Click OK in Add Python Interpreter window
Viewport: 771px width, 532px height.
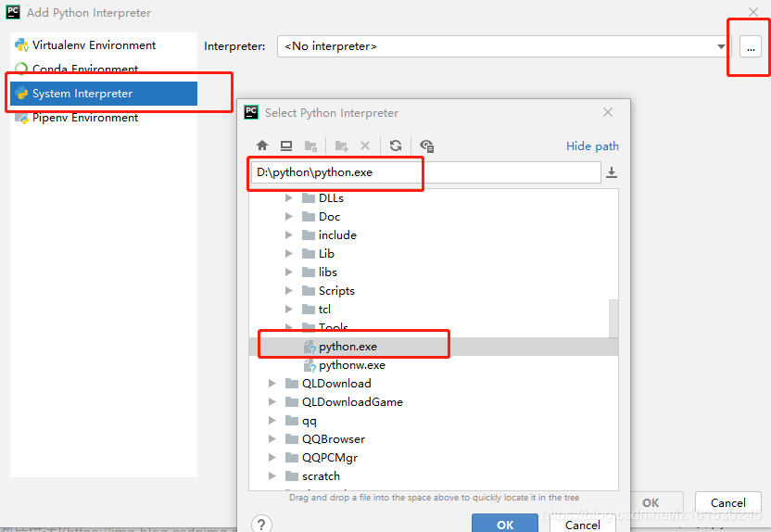click(651, 503)
